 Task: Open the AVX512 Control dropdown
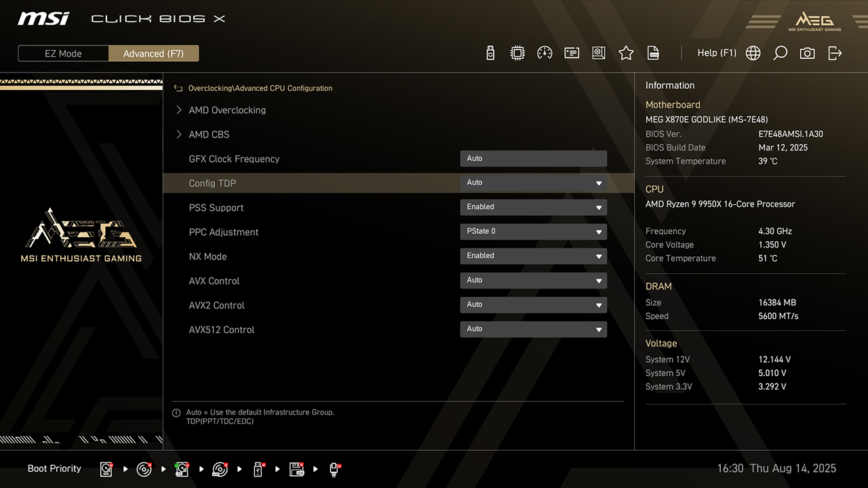pyautogui.click(x=534, y=329)
